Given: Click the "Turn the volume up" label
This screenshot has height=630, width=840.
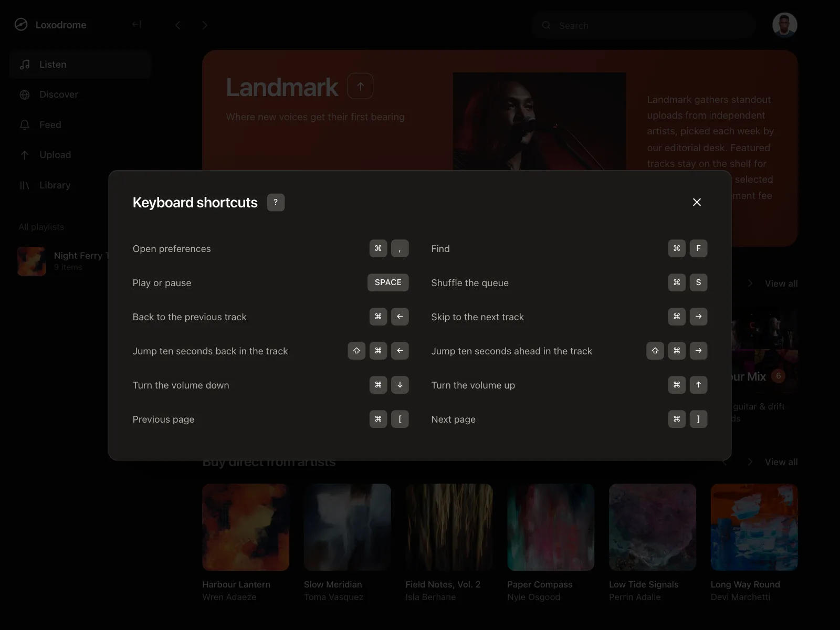Looking at the screenshot, I should pyautogui.click(x=473, y=385).
